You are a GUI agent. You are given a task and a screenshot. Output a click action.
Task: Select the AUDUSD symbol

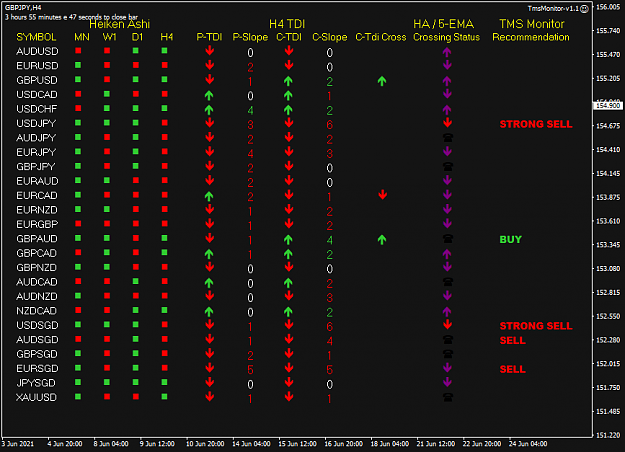(37, 51)
